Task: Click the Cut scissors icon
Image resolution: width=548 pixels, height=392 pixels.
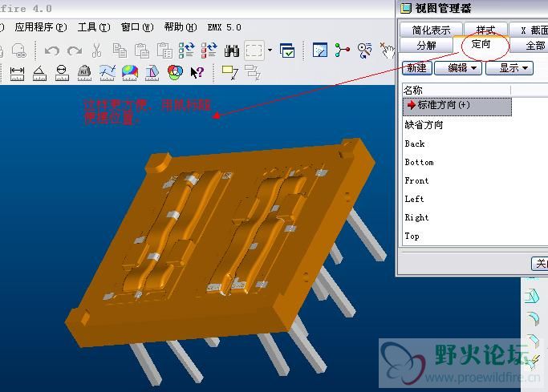Action: [96, 51]
